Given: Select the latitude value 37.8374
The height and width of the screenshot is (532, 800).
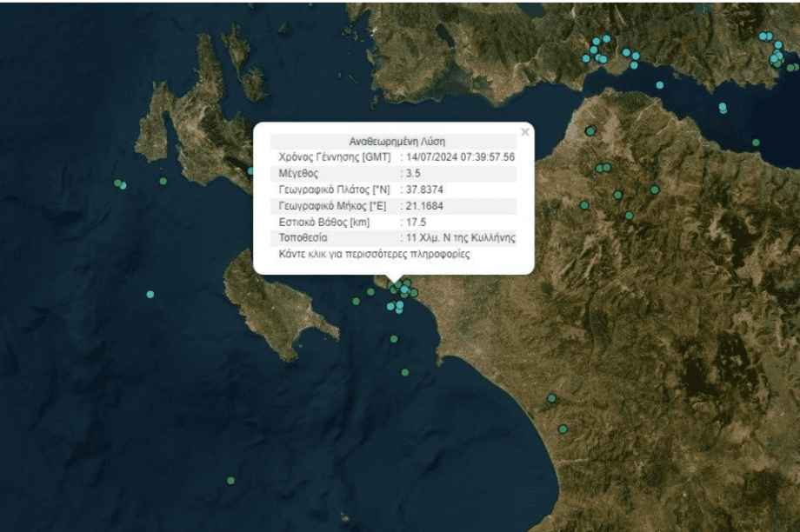Looking at the screenshot, I should pyautogui.click(x=423, y=190).
